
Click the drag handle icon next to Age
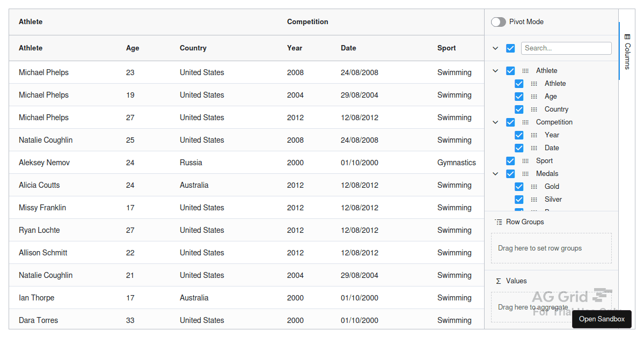tap(533, 96)
